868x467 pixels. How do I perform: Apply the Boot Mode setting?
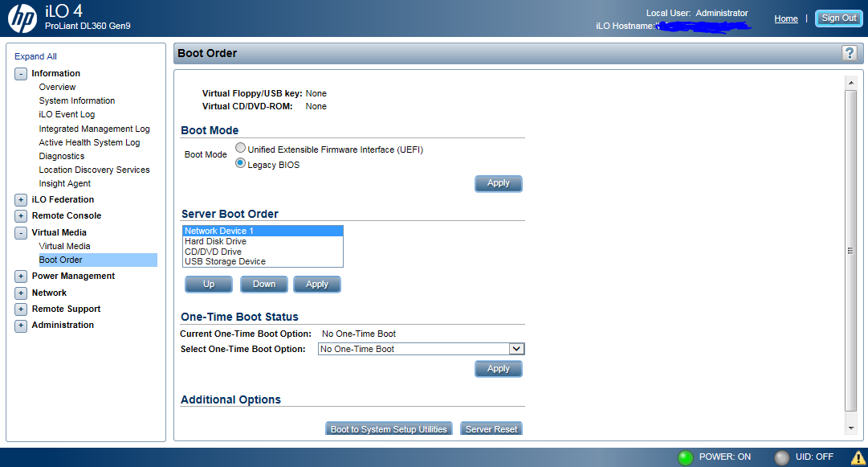[x=498, y=183]
